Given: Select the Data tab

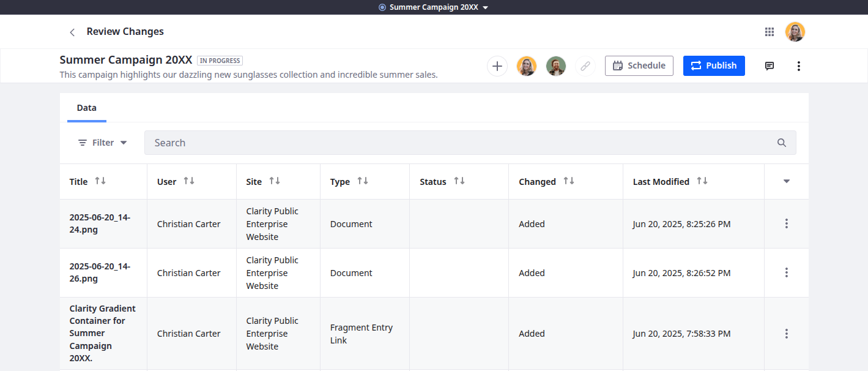Looking at the screenshot, I should (x=86, y=108).
